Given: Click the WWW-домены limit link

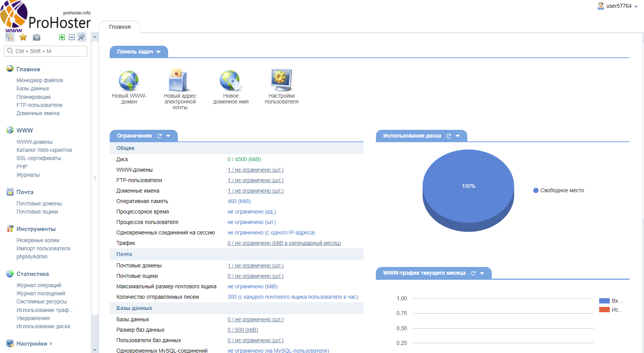Looking at the screenshot, I should click(255, 170).
